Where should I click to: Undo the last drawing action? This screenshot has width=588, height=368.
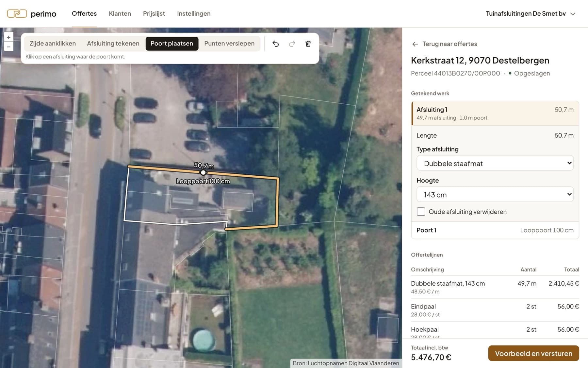click(276, 44)
